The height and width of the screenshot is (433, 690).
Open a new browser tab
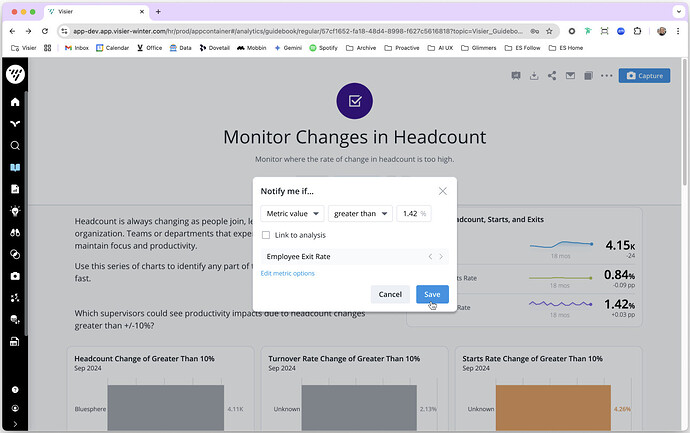[158, 12]
